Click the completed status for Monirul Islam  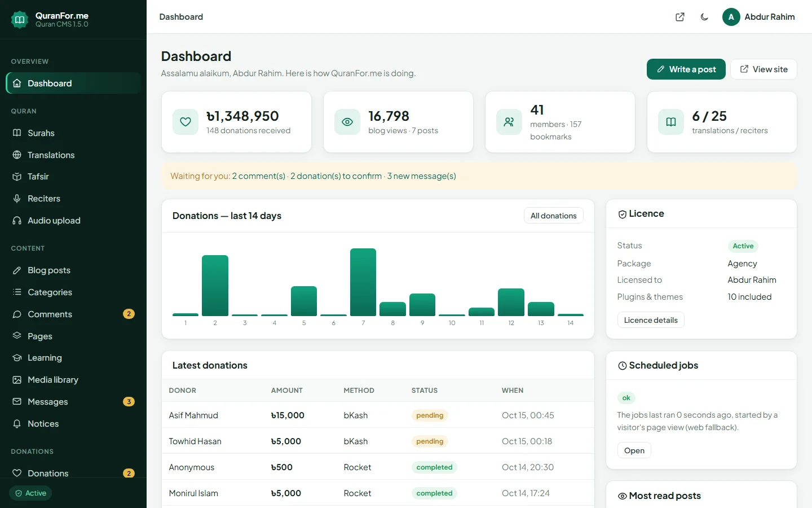(434, 493)
